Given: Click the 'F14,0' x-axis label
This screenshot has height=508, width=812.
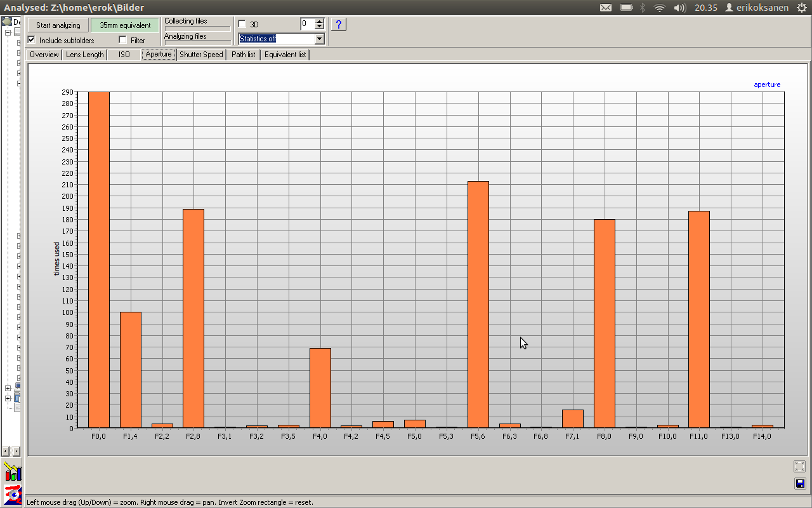Looking at the screenshot, I should [x=762, y=436].
